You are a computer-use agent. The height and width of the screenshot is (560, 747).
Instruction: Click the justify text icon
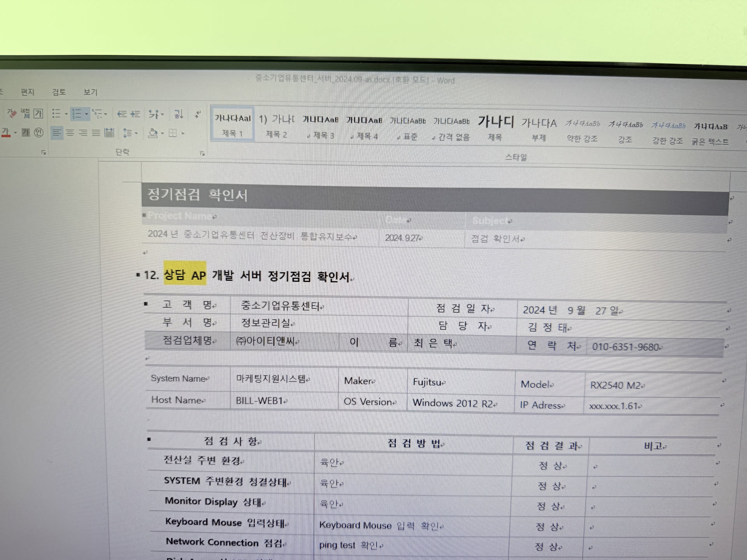[96, 133]
